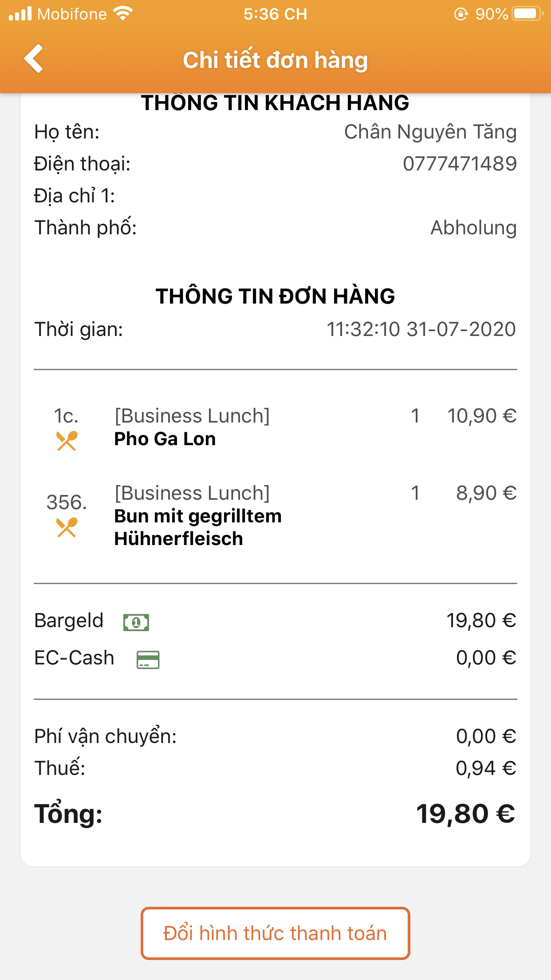Tap the battery indicator icon
This screenshot has width=551, height=980.
527,14
